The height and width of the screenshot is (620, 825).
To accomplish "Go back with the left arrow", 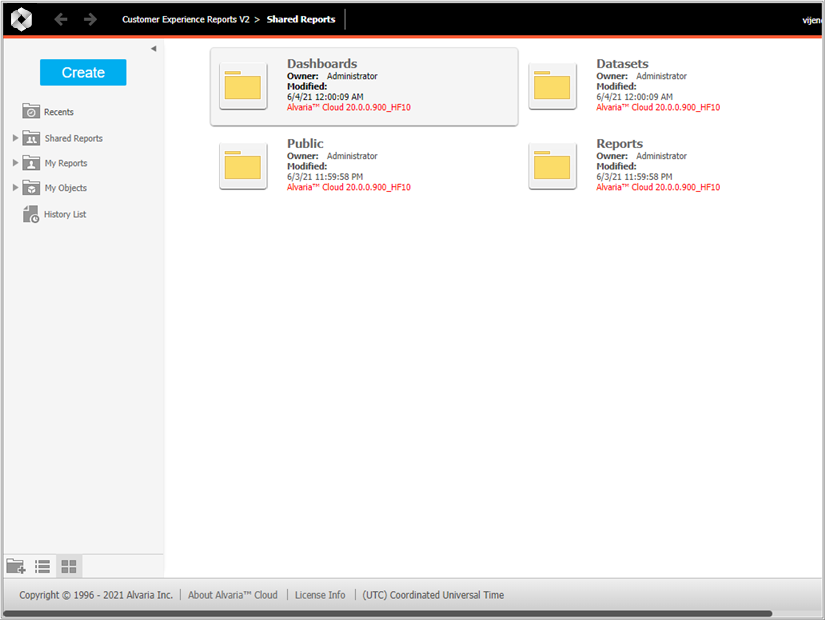I will tap(61, 19).
